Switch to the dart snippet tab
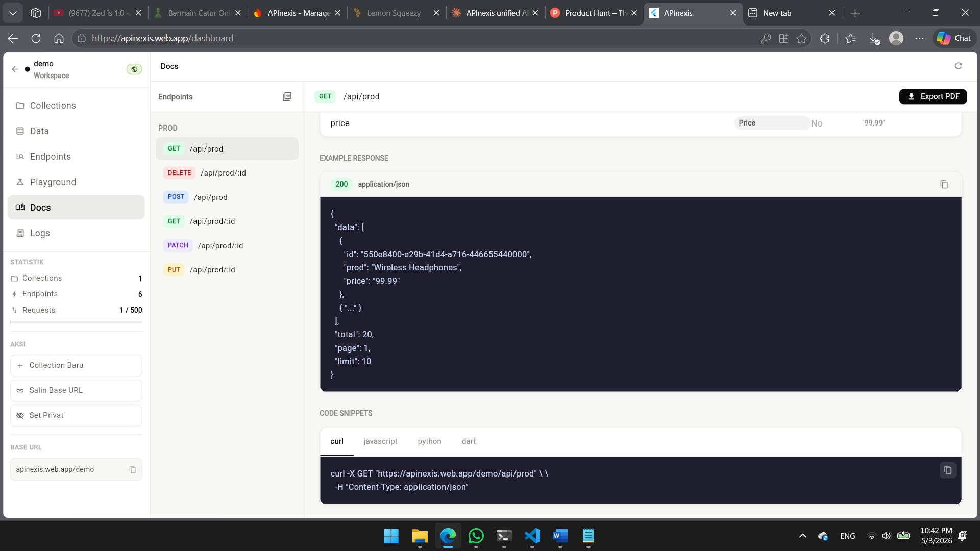Screen dimensions: 980x551 tap(469, 442)
